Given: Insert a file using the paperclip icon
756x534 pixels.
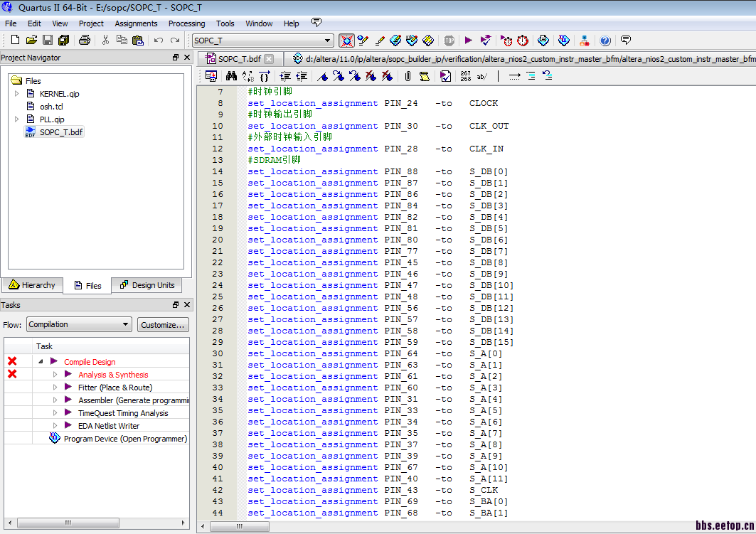Looking at the screenshot, I should 408,76.
